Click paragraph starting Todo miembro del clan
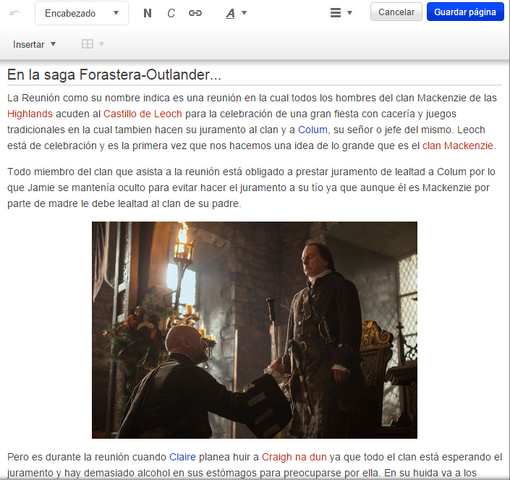This screenshot has width=510, height=480. click(251, 188)
